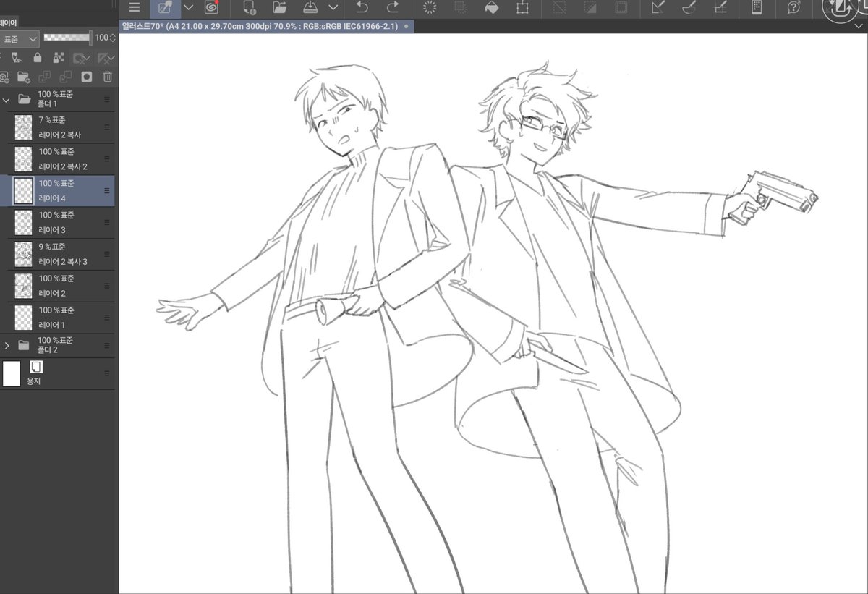This screenshot has width=868, height=594.
Task: Open the main hamburger menu
Action: click(x=134, y=8)
